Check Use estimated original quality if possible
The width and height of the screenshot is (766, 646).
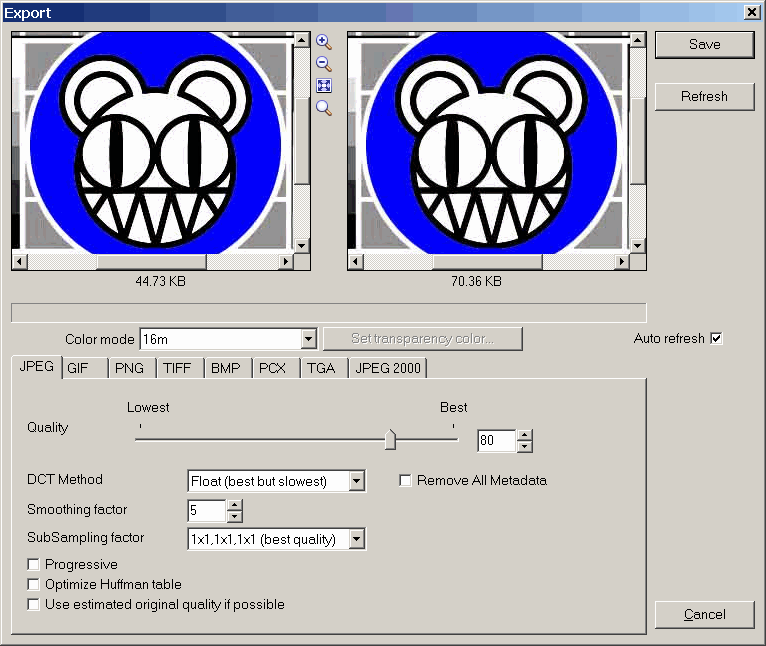33,604
